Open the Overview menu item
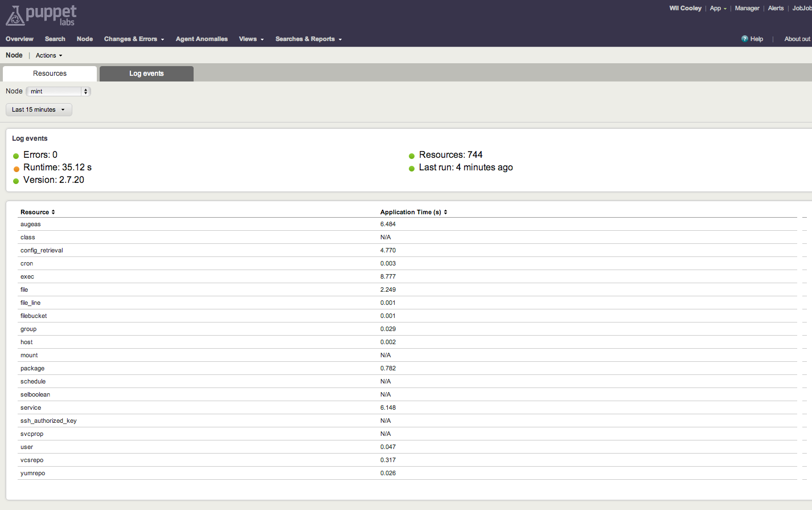 (19, 39)
